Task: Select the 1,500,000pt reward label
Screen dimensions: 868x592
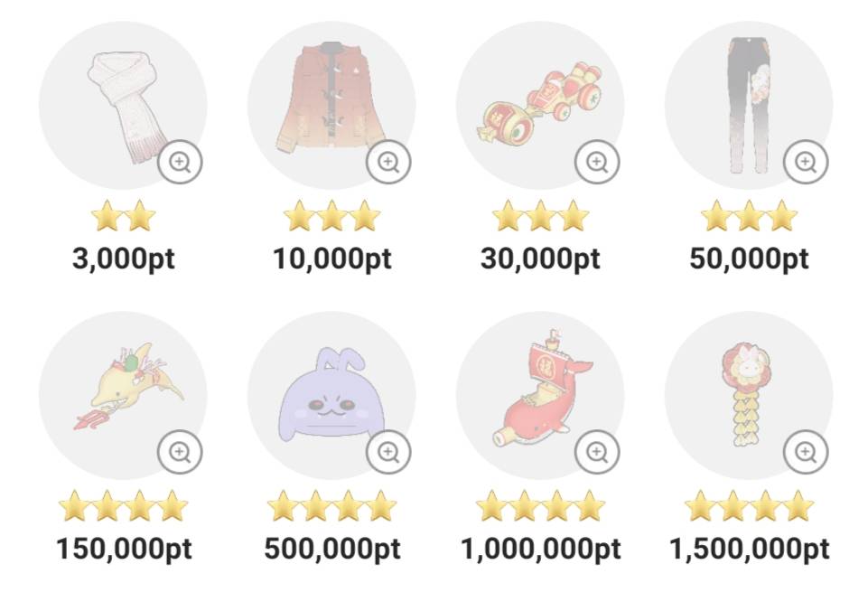Action: [x=750, y=548]
